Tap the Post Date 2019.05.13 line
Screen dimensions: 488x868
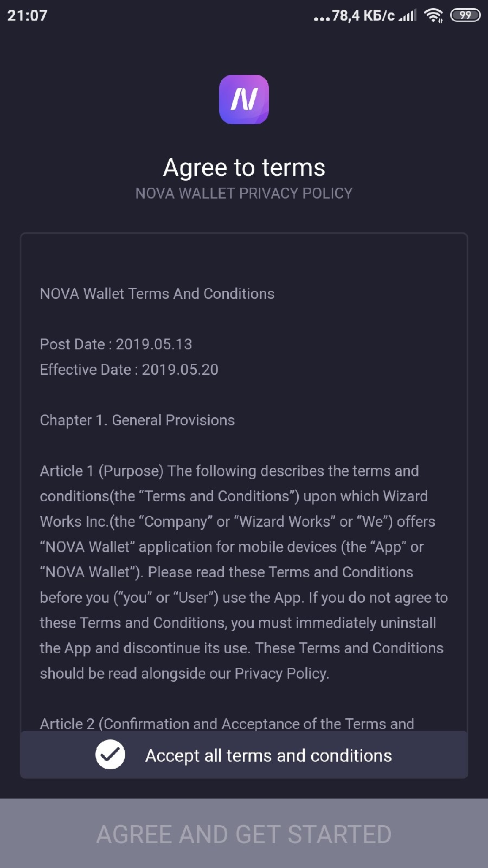tap(116, 344)
